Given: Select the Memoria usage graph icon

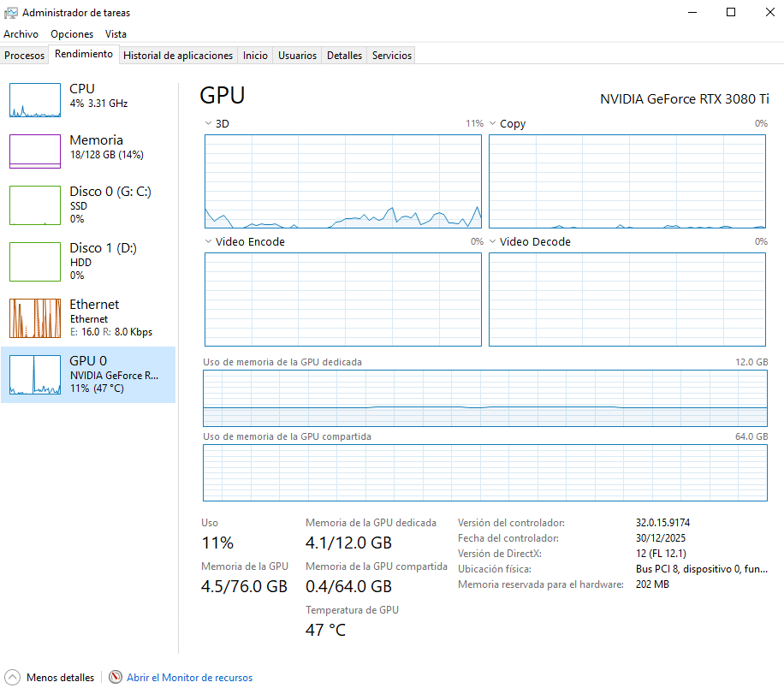Looking at the screenshot, I should [x=35, y=151].
